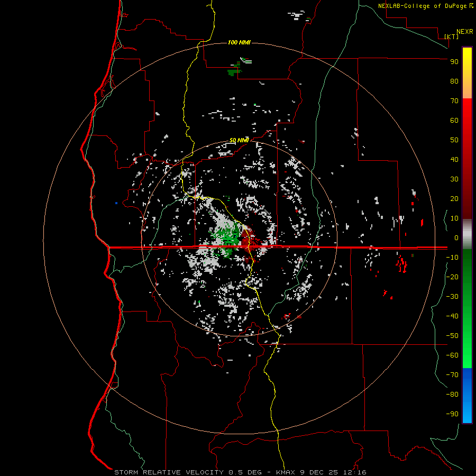
Task: Click the 80 value on the velocity scale
Action: tap(454, 81)
